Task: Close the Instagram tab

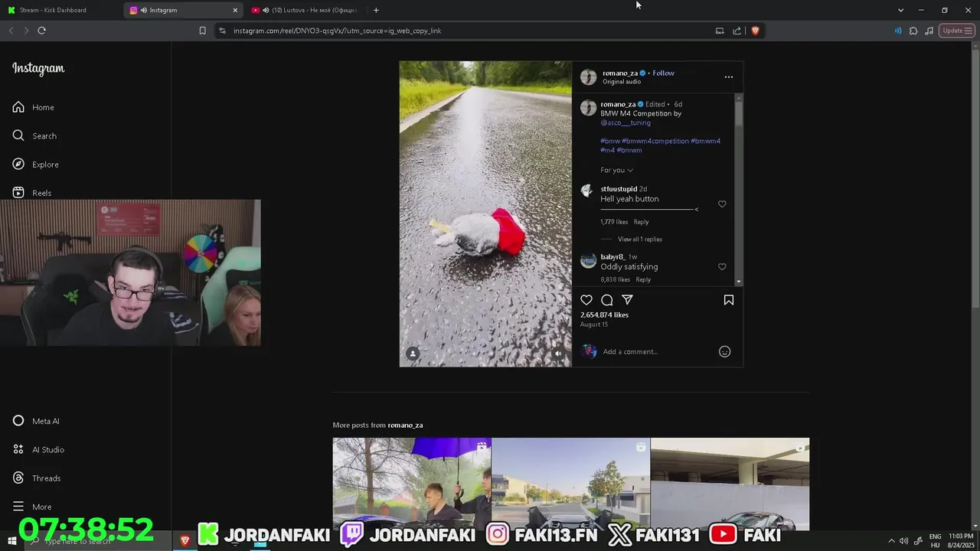Action: click(x=235, y=10)
